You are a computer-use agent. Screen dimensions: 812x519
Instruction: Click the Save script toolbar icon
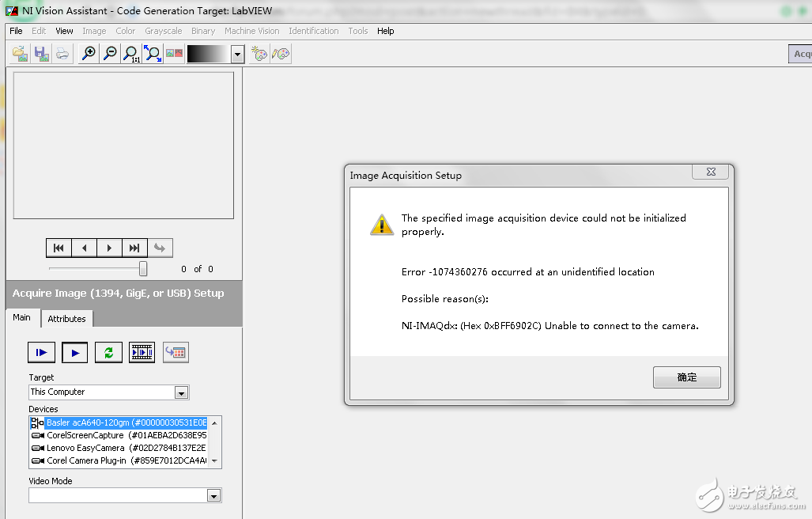[x=41, y=53]
